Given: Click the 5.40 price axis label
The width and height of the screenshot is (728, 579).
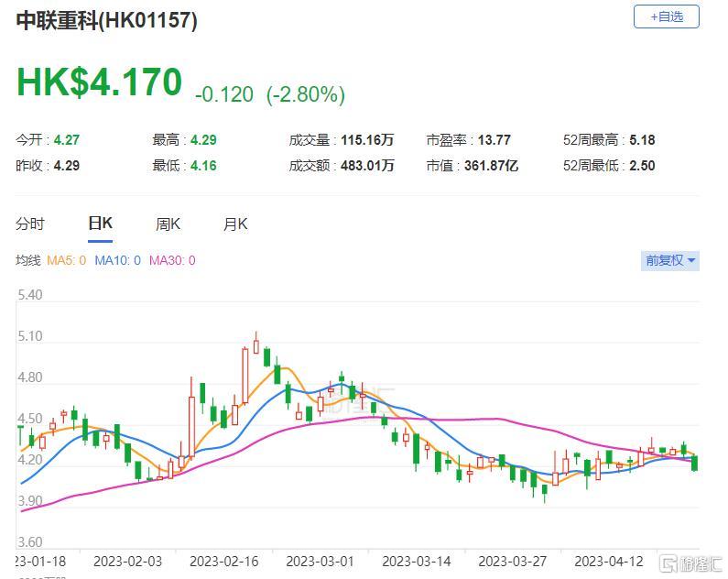Looking at the screenshot, I should click(29, 295).
